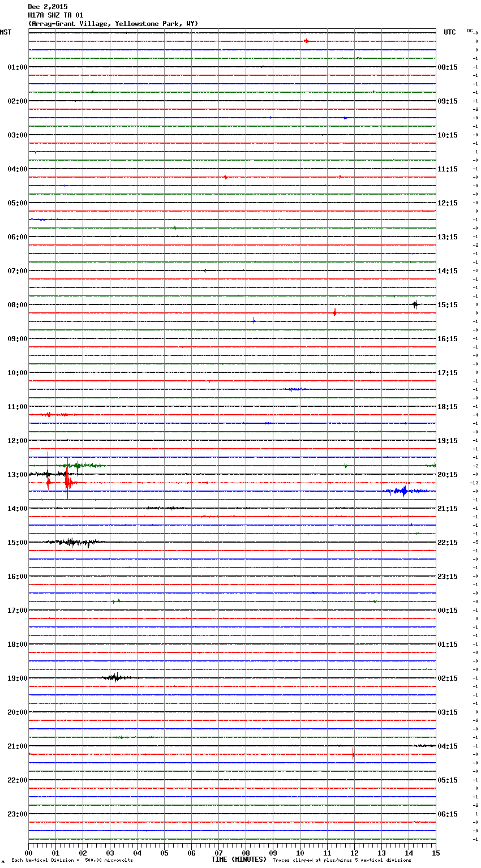Select the 21:00 MST time label
The image size is (481, 868).
point(18,746)
